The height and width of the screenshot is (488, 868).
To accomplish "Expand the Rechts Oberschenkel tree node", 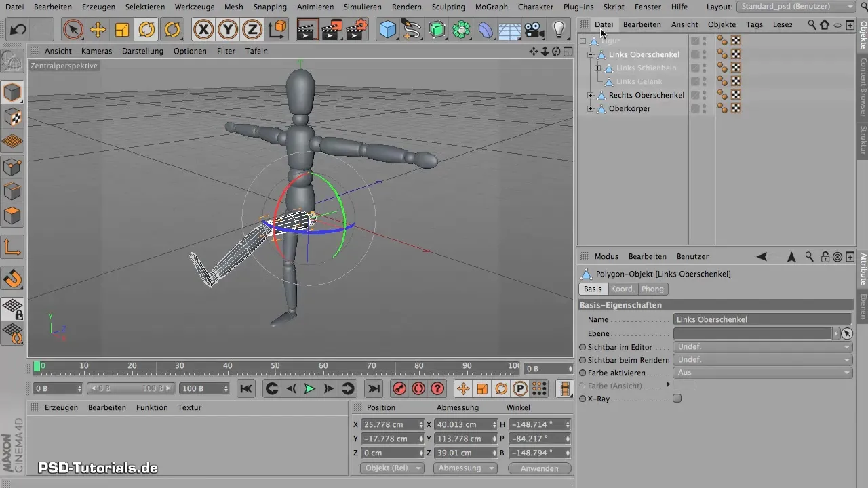I will (591, 95).
